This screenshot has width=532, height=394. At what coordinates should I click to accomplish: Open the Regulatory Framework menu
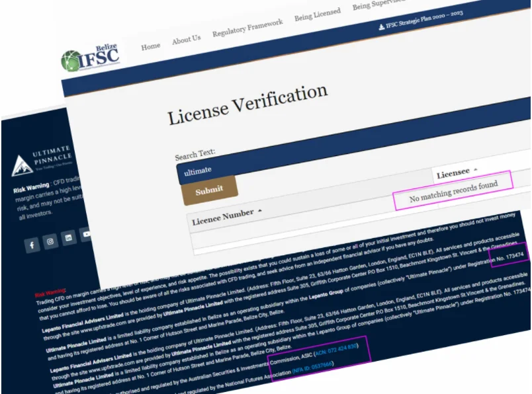[x=247, y=28]
